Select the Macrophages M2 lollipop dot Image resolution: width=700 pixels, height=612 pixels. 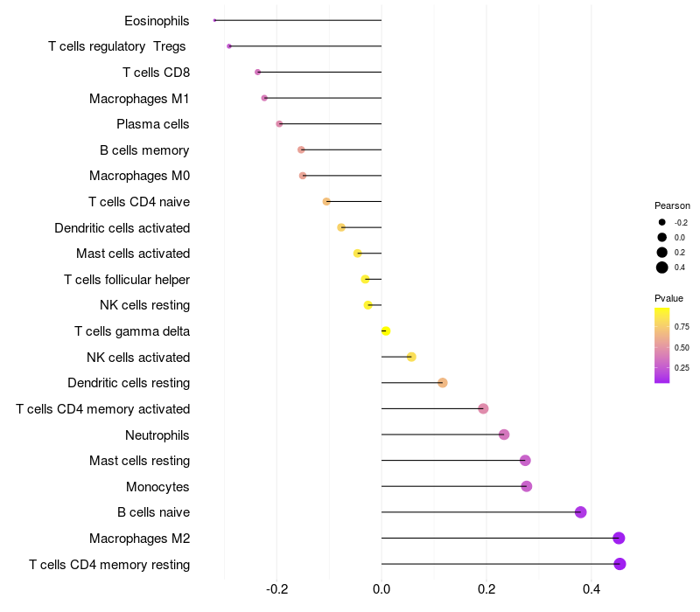(619, 538)
